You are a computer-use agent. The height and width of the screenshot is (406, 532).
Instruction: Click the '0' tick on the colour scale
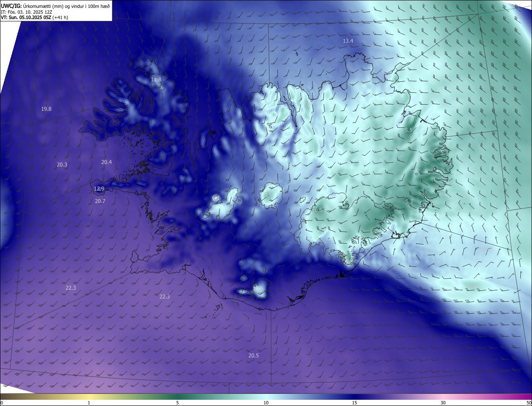2,403
